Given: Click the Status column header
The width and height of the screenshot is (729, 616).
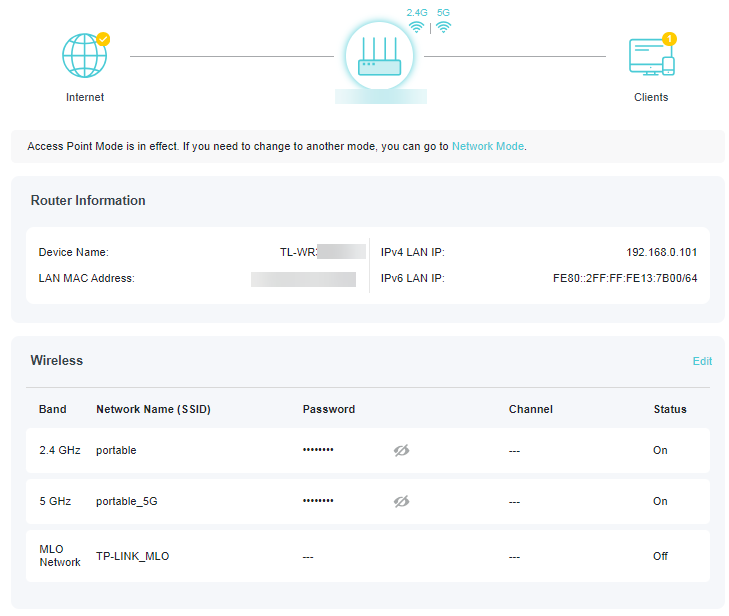Looking at the screenshot, I should (x=670, y=410).
